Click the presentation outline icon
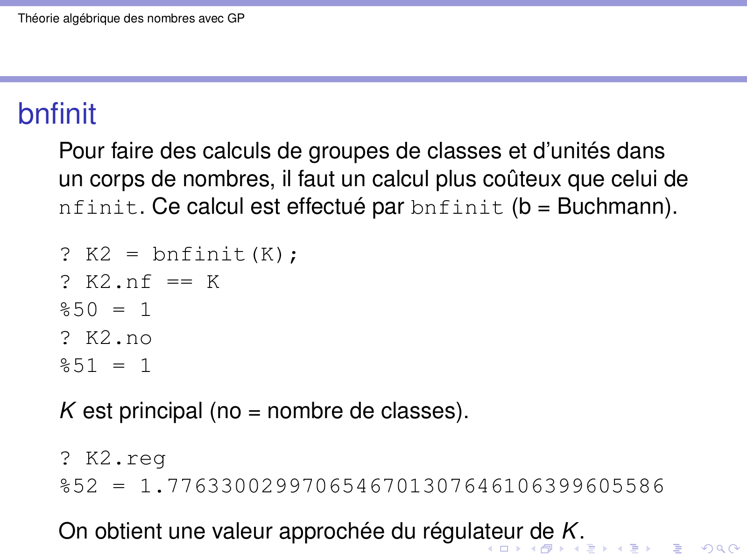 (677, 549)
